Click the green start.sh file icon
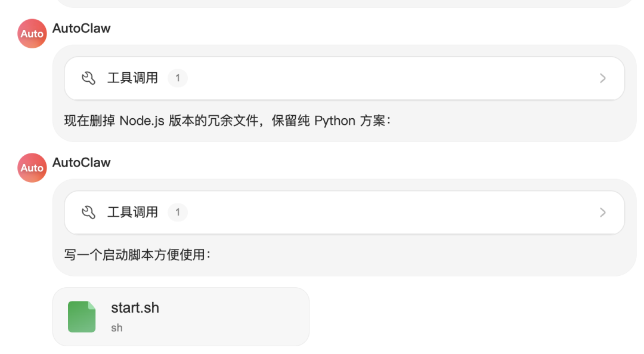Image resolution: width=644 pixels, height=354 pixels. [82, 316]
